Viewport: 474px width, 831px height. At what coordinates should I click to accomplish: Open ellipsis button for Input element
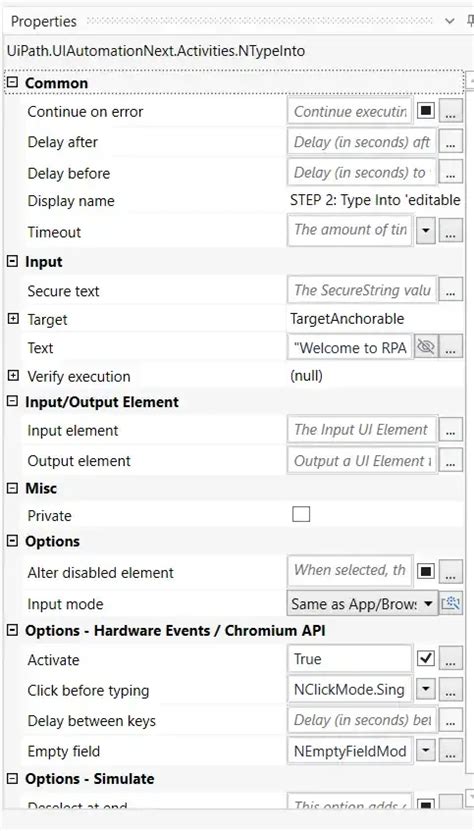click(x=450, y=430)
